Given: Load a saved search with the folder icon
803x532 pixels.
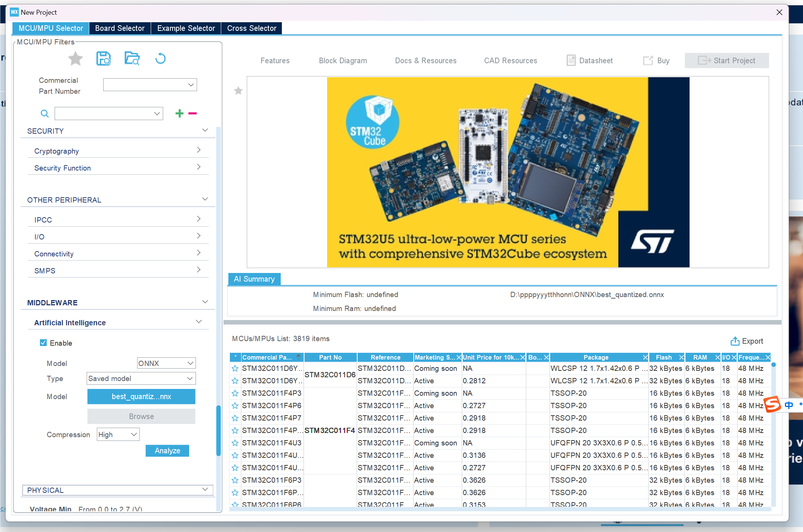Looking at the screenshot, I should 132,58.
